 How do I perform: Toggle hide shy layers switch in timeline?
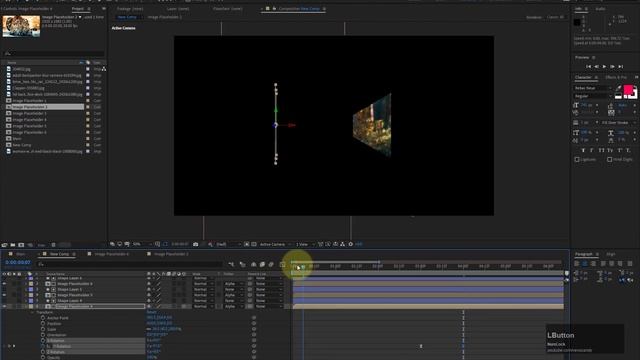(x=253, y=264)
